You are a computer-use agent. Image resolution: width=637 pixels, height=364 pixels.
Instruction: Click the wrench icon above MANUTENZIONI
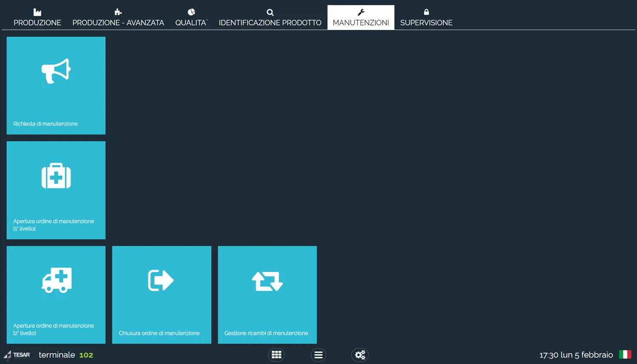point(361,12)
